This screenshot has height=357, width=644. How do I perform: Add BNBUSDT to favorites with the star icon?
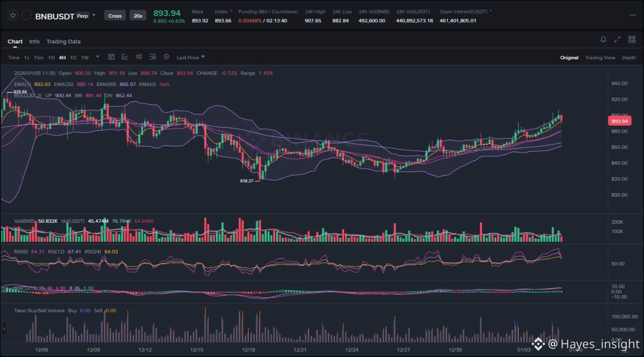click(x=13, y=16)
